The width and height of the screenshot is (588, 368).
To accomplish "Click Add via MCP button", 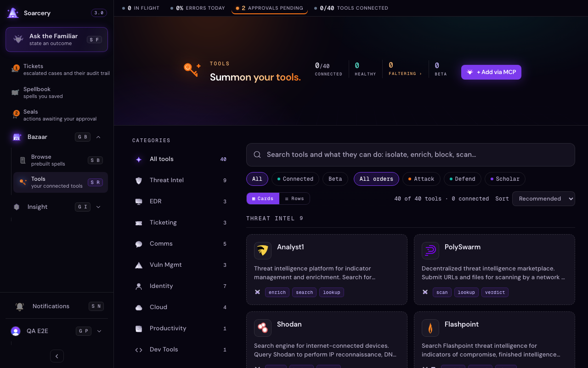I will (491, 72).
